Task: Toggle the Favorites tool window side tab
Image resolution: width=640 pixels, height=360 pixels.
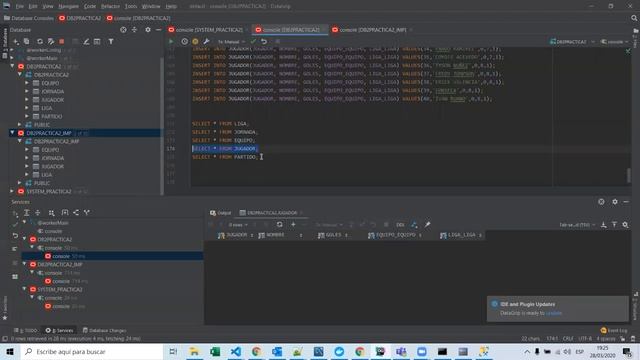Action: tap(4, 307)
